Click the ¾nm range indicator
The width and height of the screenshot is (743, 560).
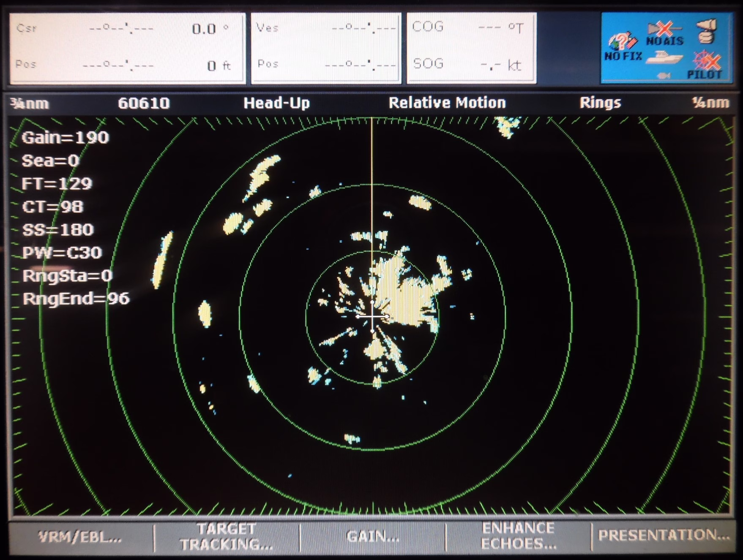coord(30,103)
